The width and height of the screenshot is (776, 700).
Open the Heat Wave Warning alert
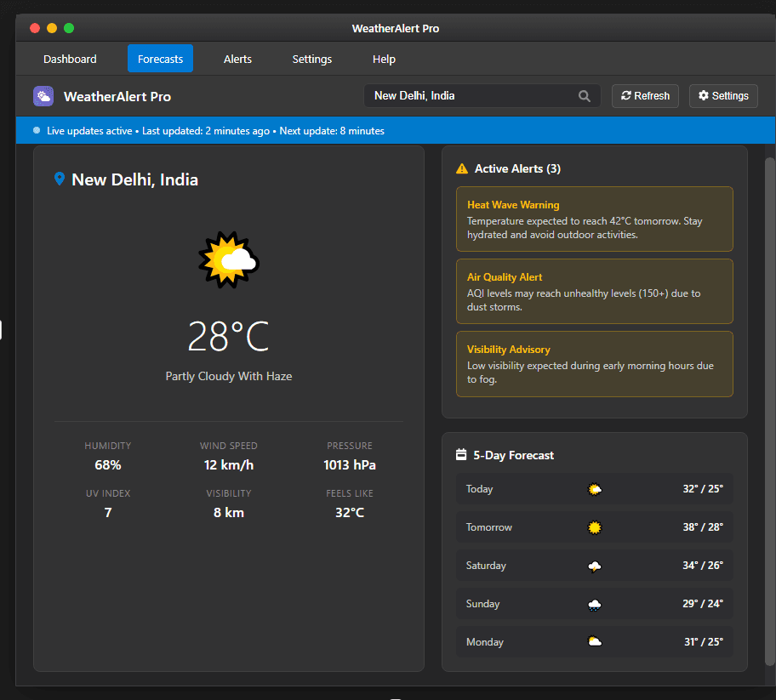594,219
